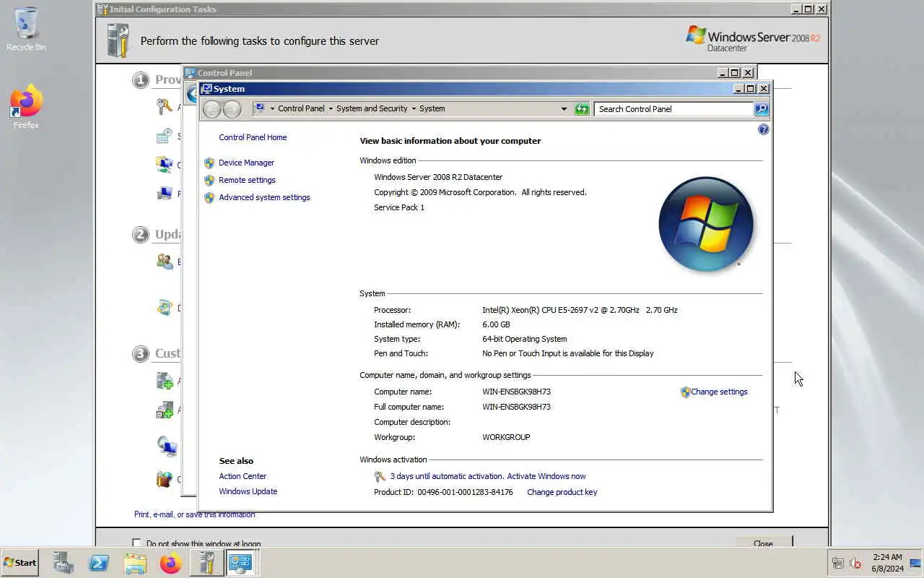Click '64-bit Operating System' text
This screenshot has height=578, width=924.
click(x=525, y=340)
